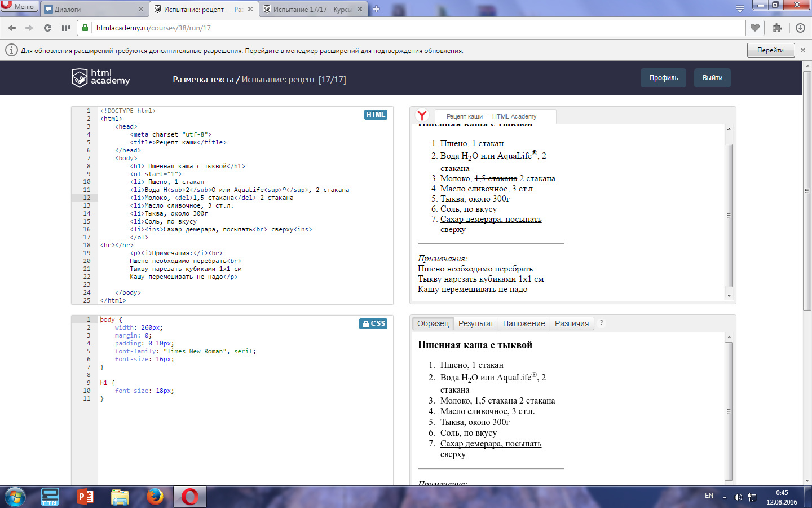Viewport: 812px width, 508px height.
Task: Click the address bar URL field
Action: pyautogui.click(x=395, y=28)
